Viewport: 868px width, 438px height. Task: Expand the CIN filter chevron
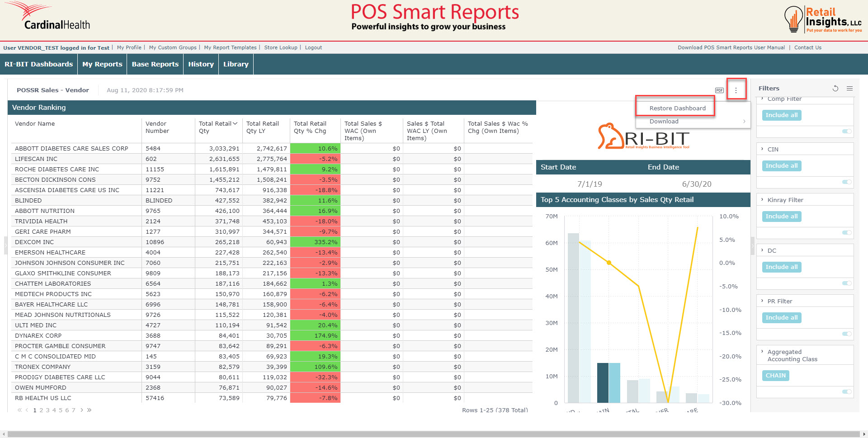762,149
